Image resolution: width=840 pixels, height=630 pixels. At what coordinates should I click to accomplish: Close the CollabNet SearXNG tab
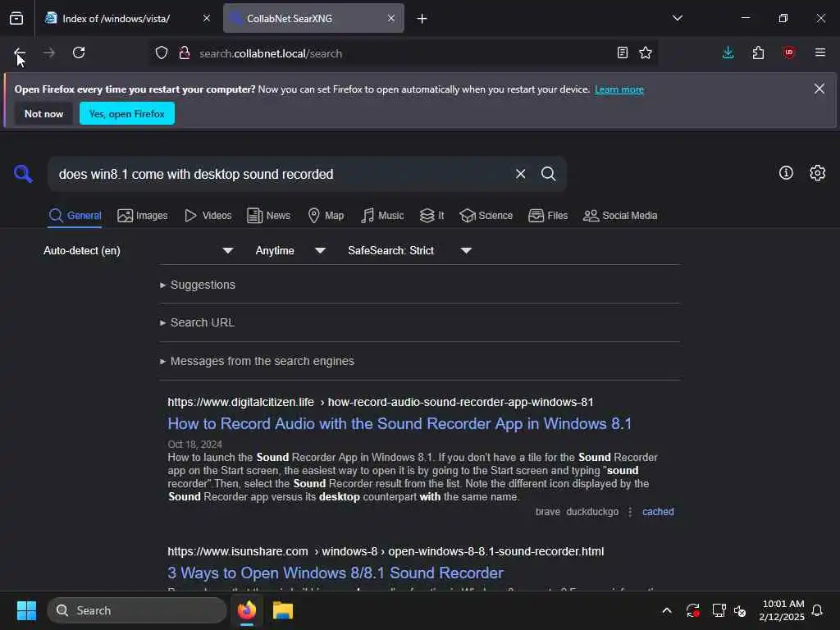pos(391,18)
